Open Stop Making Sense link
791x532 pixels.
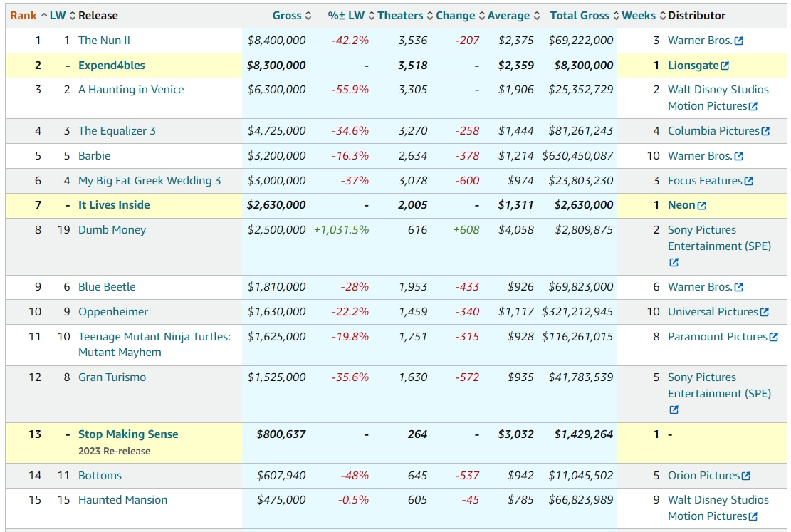[128, 434]
